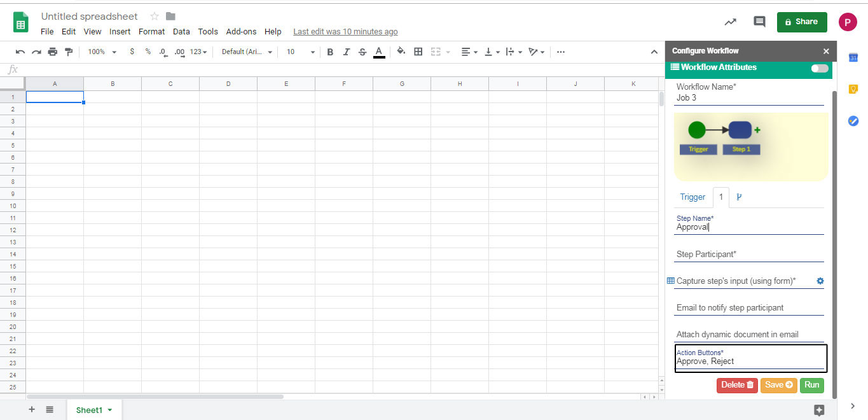Open Google Calendar in side panel
Image resolution: width=868 pixels, height=420 pixels.
[x=853, y=58]
